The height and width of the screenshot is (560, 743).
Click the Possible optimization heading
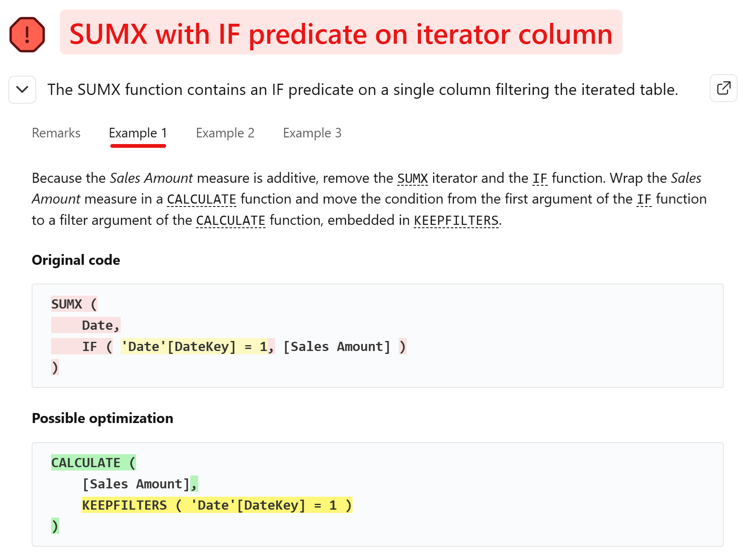tap(102, 418)
